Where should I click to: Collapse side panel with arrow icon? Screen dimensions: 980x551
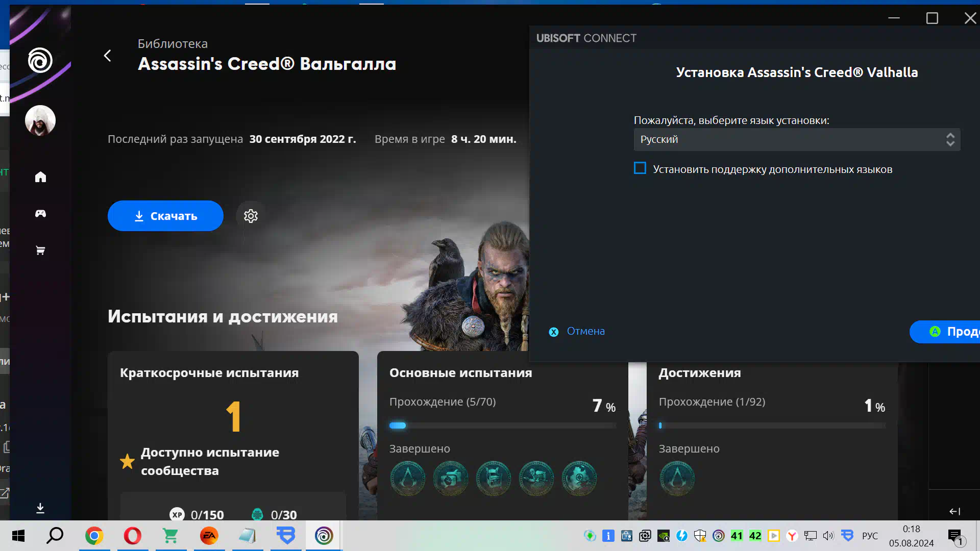coord(954,511)
